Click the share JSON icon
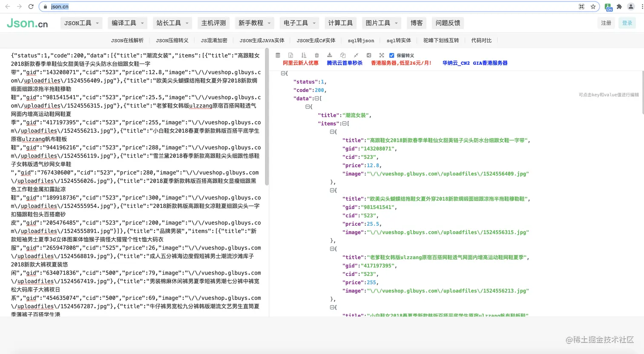This screenshot has height=354, width=644. coord(369,55)
